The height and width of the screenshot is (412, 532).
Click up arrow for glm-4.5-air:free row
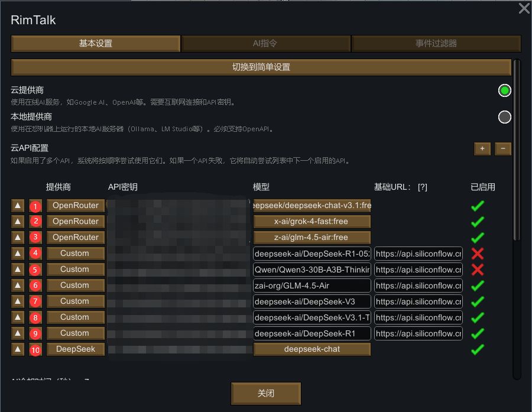(18, 238)
